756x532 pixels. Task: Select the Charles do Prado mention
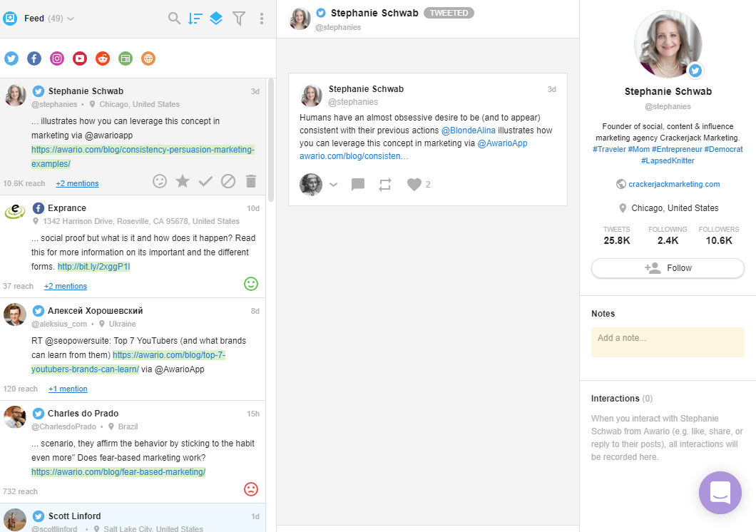[x=133, y=452]
